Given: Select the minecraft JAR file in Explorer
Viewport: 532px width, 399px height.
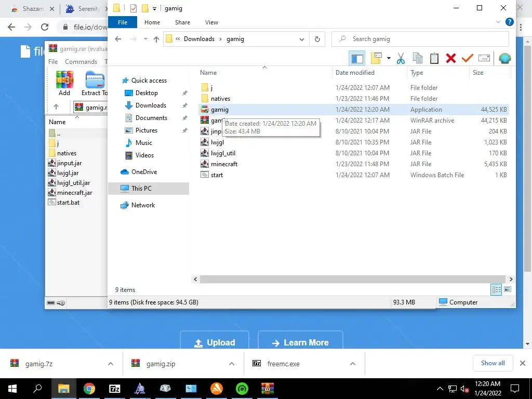Looking at the screenshot, I should click(353, 164).
